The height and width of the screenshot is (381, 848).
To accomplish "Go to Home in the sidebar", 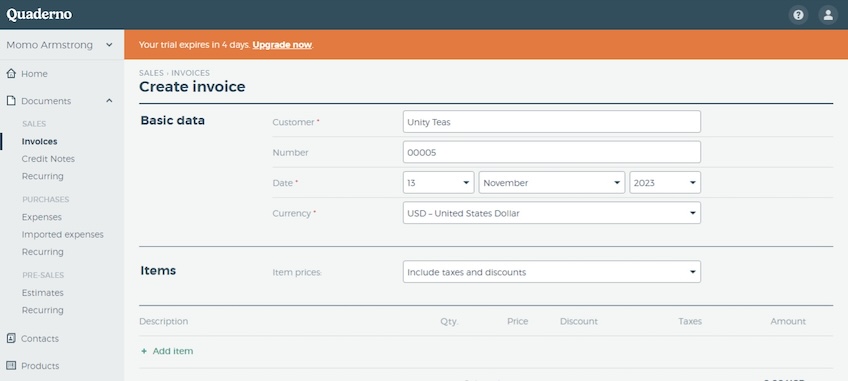I will pos(34,74).
